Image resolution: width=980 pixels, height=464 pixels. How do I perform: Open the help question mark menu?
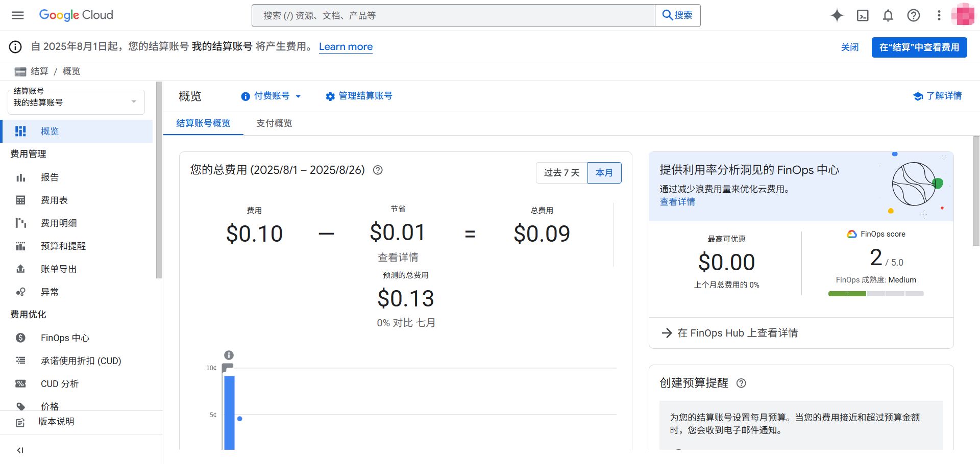[914, 15]
